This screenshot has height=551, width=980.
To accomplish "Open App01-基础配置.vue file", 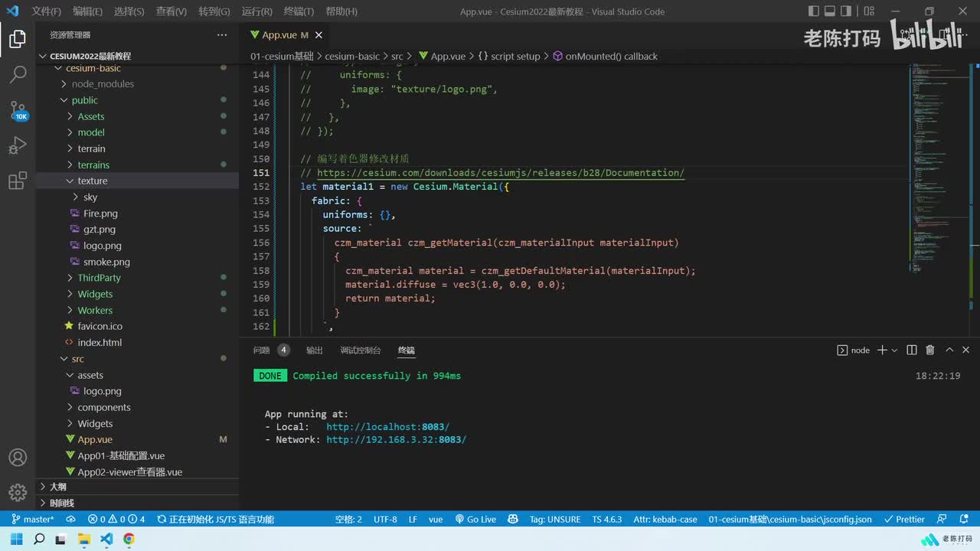I will click(121, 455).
